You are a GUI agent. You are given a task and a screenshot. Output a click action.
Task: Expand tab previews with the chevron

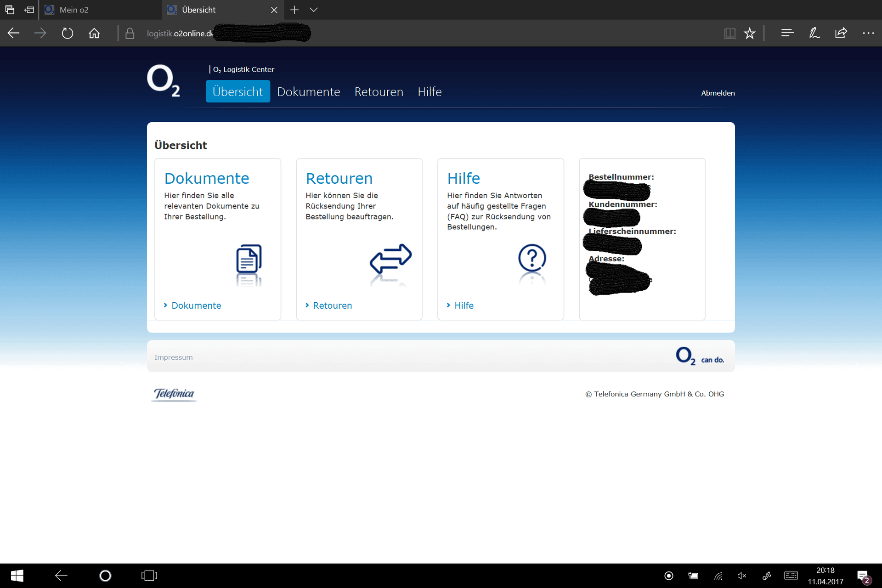click(x=314, y=10)
